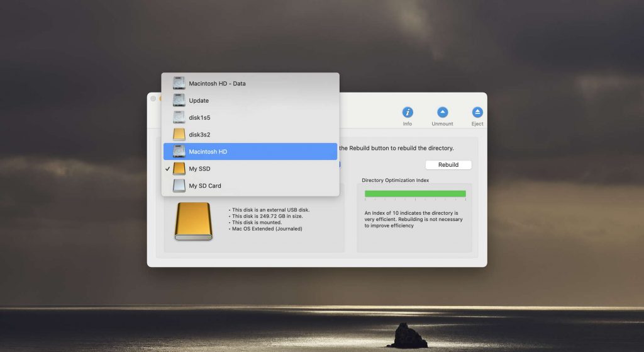Click the green Directory Optimization Index bar
The image size is (644, 352).
pos(415,193)
